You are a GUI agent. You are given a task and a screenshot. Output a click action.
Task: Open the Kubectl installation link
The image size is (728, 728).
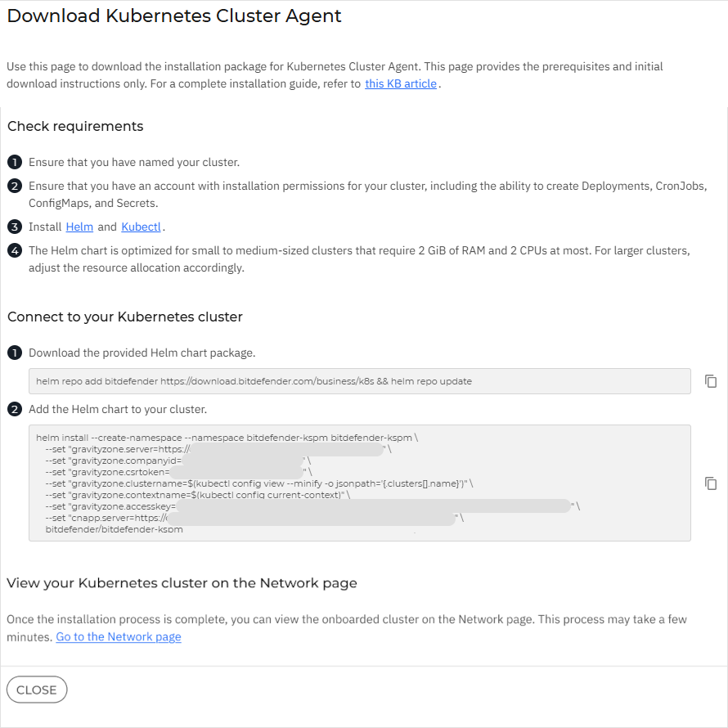coord(141,227)
